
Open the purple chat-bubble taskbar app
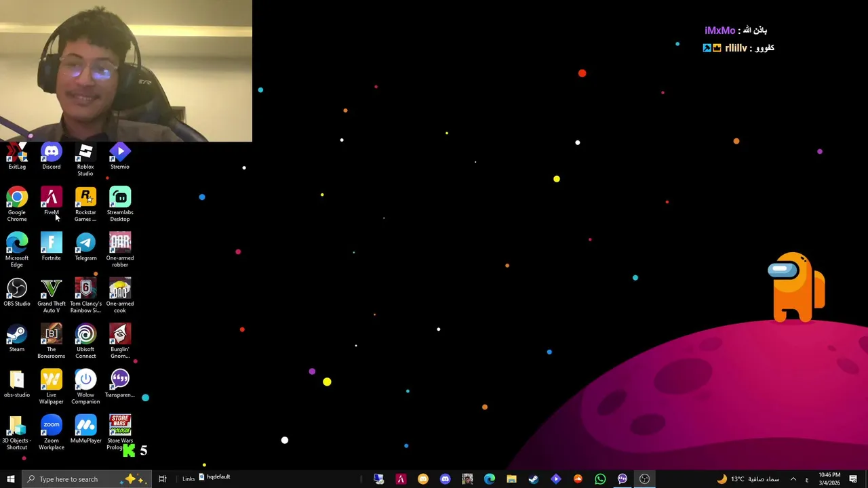pyautogui.click(x=622, y=479)
